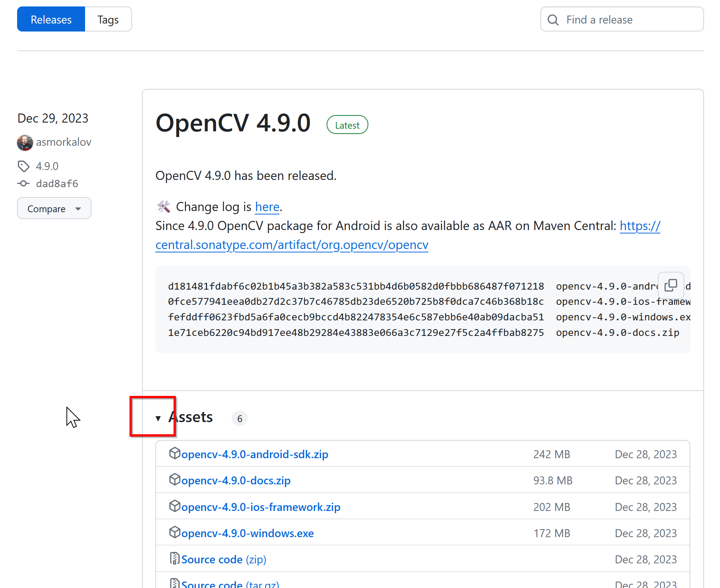Open the central.sonatype.com Maven Central link
This screenshot has height=588, width=720.
pyautogui.click(x=292, y=245)
